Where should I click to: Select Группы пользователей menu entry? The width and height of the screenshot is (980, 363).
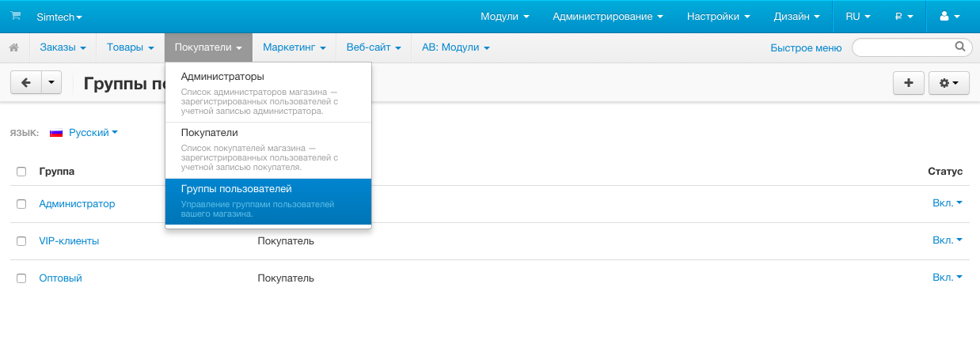[268, 202]
